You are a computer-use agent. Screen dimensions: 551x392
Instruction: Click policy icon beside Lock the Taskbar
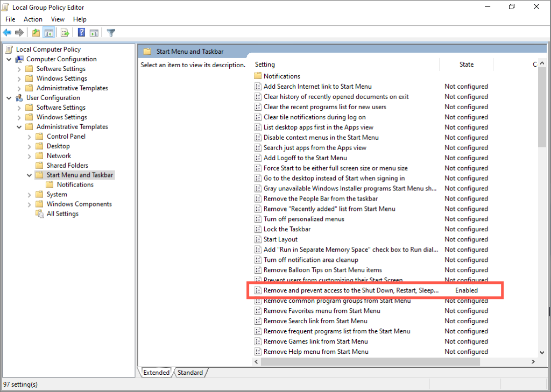tap(258, 229)
